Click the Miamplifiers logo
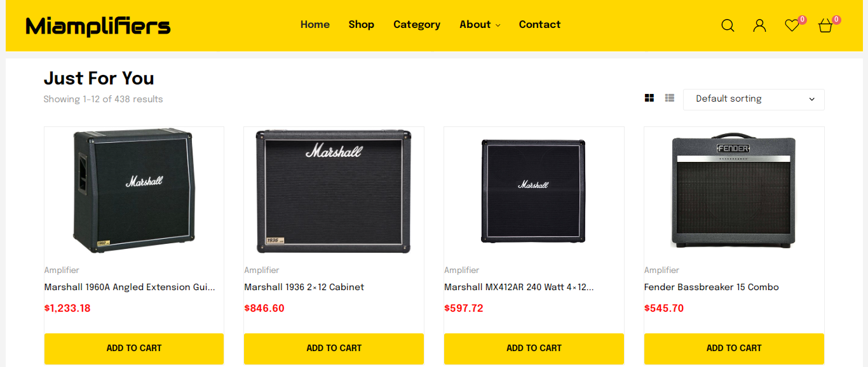868x367 pixels. click(x=97, y=26)
